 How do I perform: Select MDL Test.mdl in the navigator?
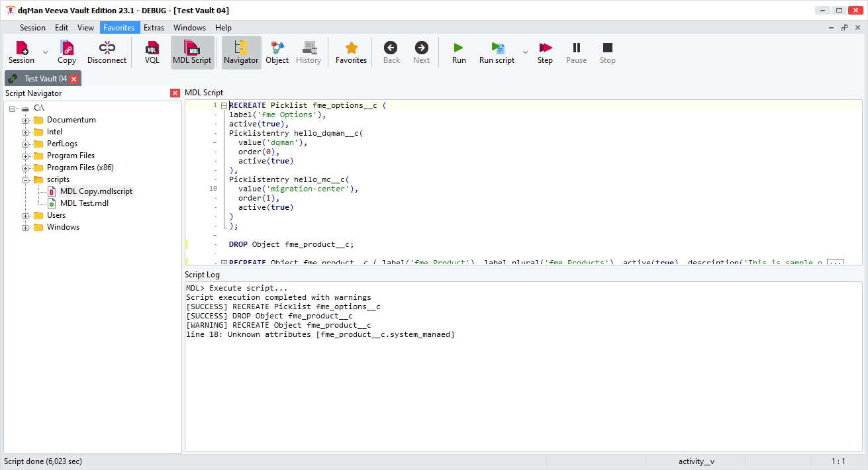pyautogui.click(x=84, y=203)
